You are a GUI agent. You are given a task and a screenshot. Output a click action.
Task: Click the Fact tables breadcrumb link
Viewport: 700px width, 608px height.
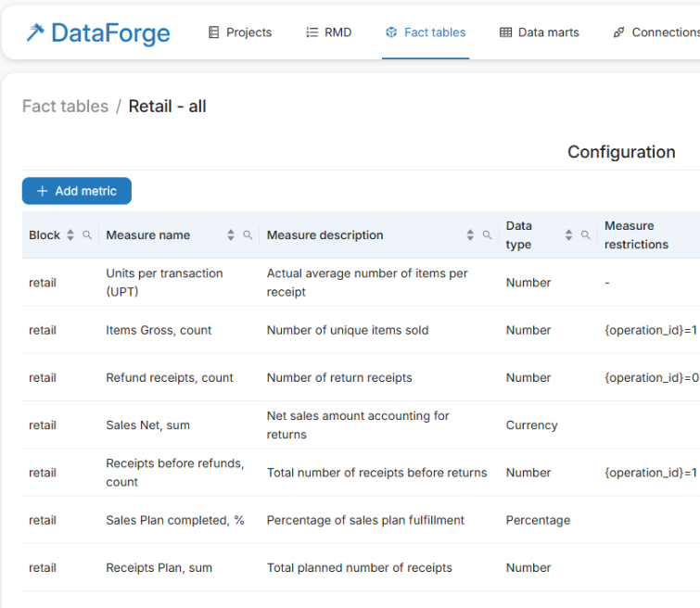[65, 107]
